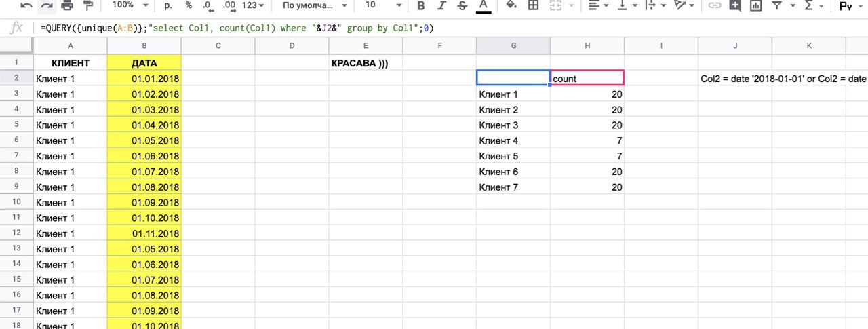868x329 pixels.
Task: Click the 'КЛИЕНТ' header cell
Action: click(71, 62)
